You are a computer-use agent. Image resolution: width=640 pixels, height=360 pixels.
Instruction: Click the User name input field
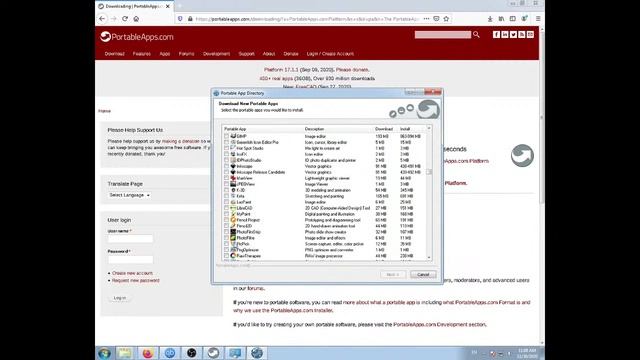tap(131, 239)
